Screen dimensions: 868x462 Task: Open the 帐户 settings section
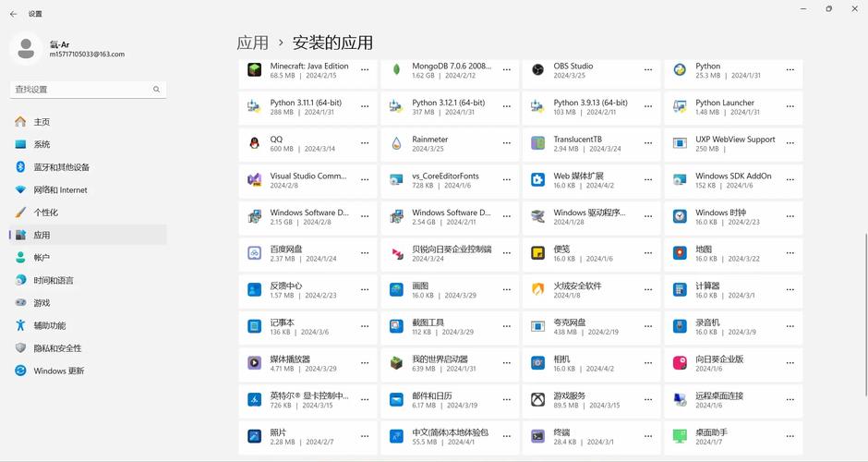(88, 258)
